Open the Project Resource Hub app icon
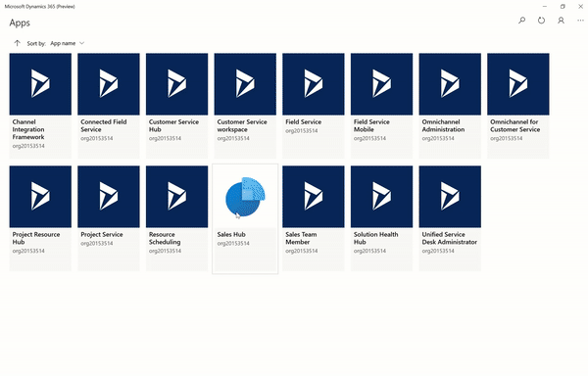 (x=40, y=197)
